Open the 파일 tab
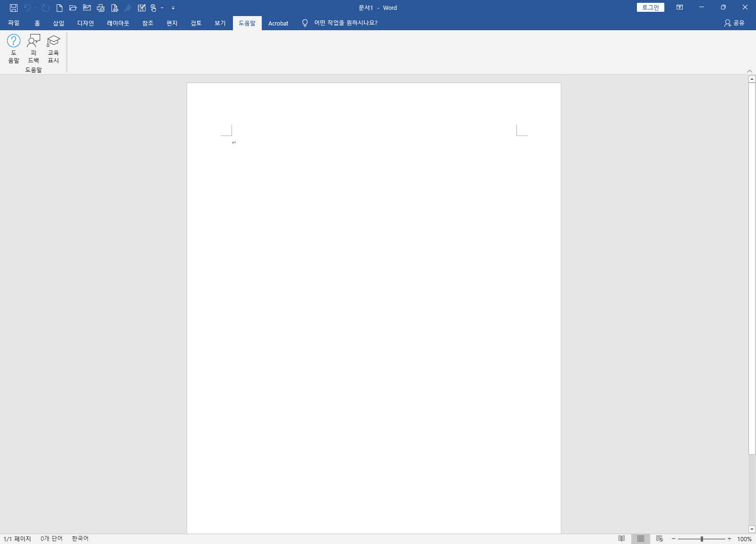This screenshot has width=756, height=544. (14, 23)
